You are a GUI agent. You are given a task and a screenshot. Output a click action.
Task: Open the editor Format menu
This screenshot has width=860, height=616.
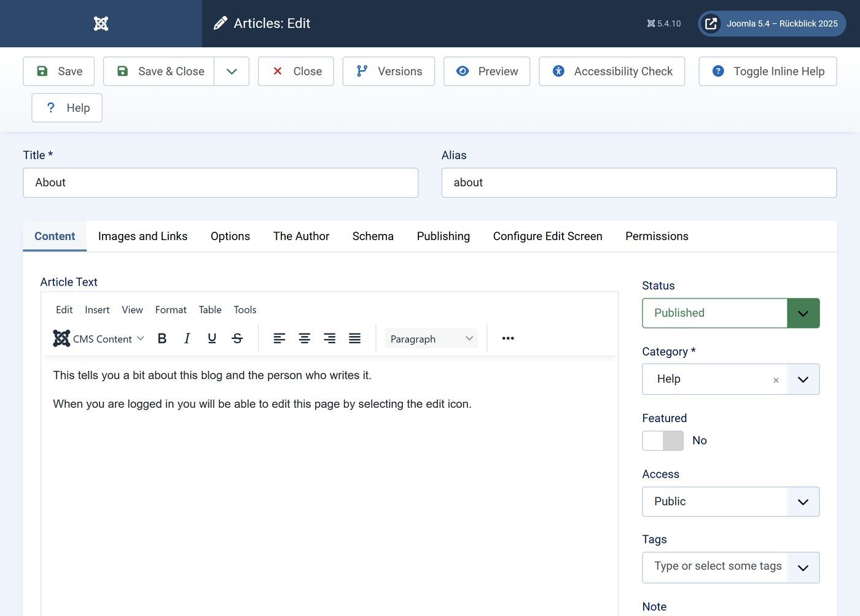point(171,310)
